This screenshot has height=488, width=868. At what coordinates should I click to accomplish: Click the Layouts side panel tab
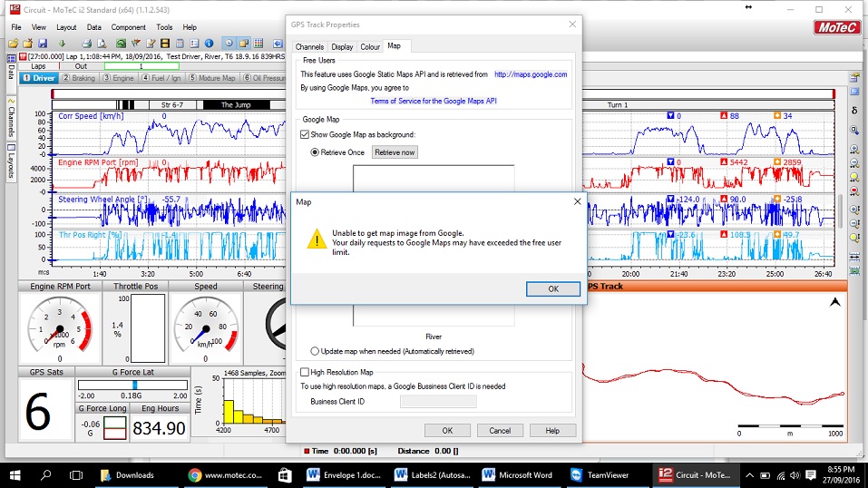11,161
